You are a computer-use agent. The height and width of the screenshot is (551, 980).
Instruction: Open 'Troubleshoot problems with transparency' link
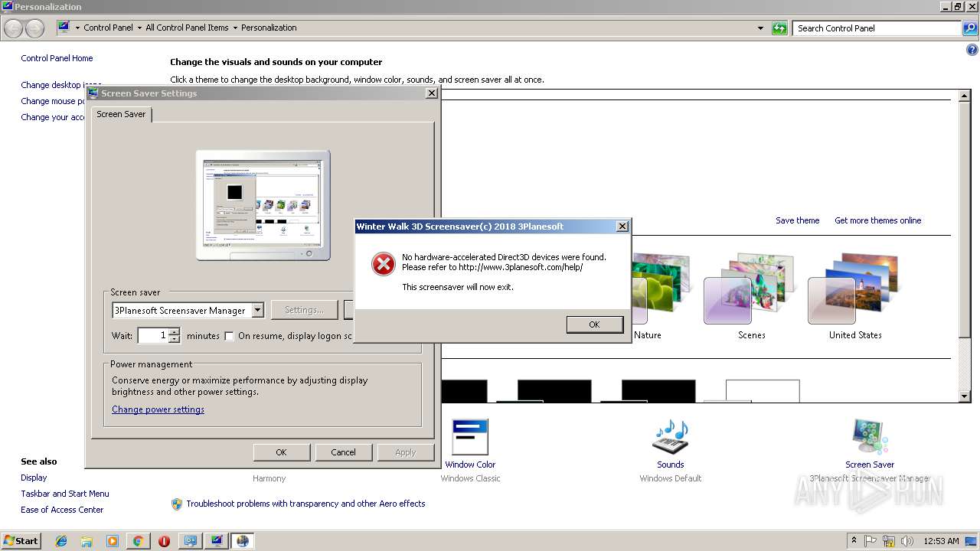(x=305, y=504)
